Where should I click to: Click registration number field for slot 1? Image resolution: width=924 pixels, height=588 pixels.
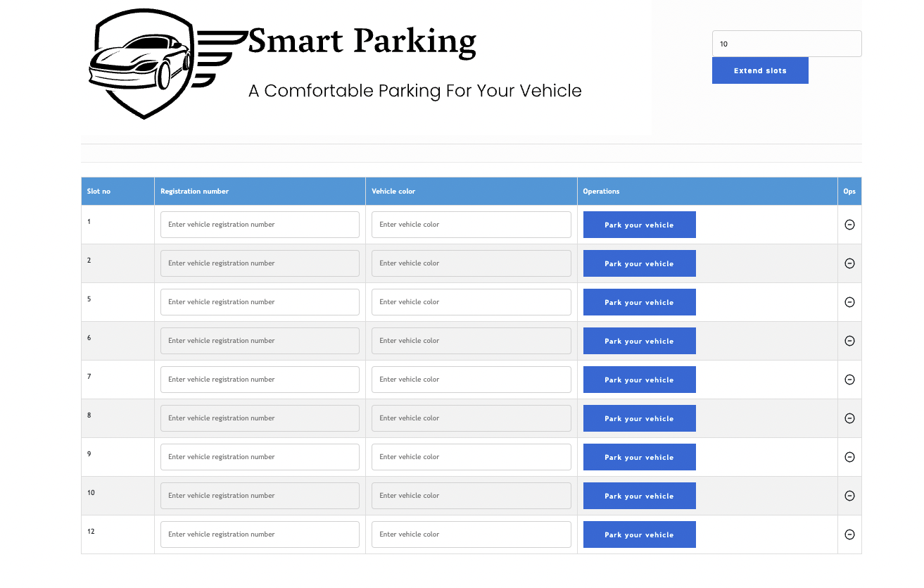point(260,225)
